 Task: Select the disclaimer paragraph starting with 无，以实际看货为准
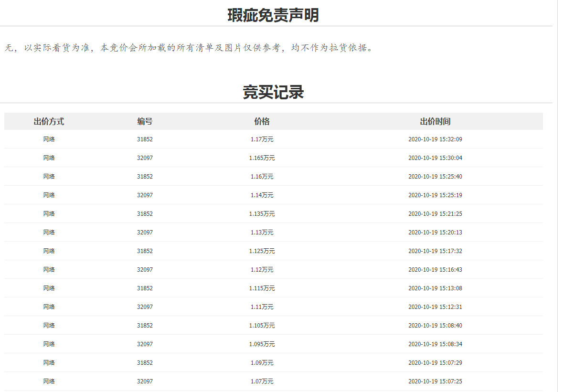[x=189, y=48]
